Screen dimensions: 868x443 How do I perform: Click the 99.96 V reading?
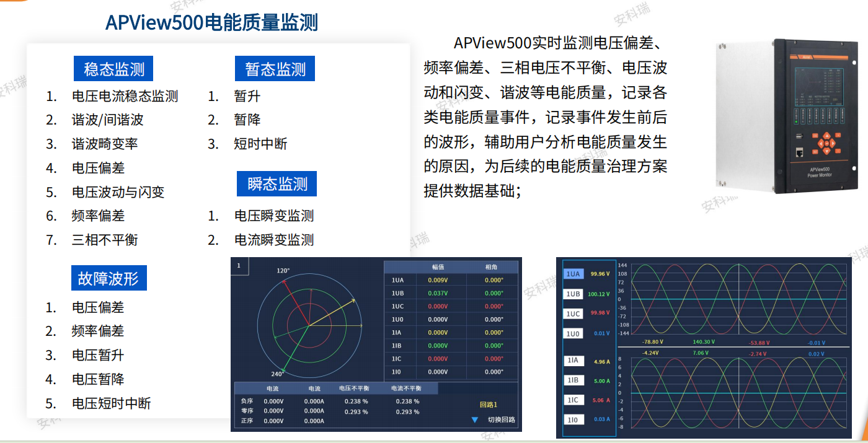click(x=600, y=274)
